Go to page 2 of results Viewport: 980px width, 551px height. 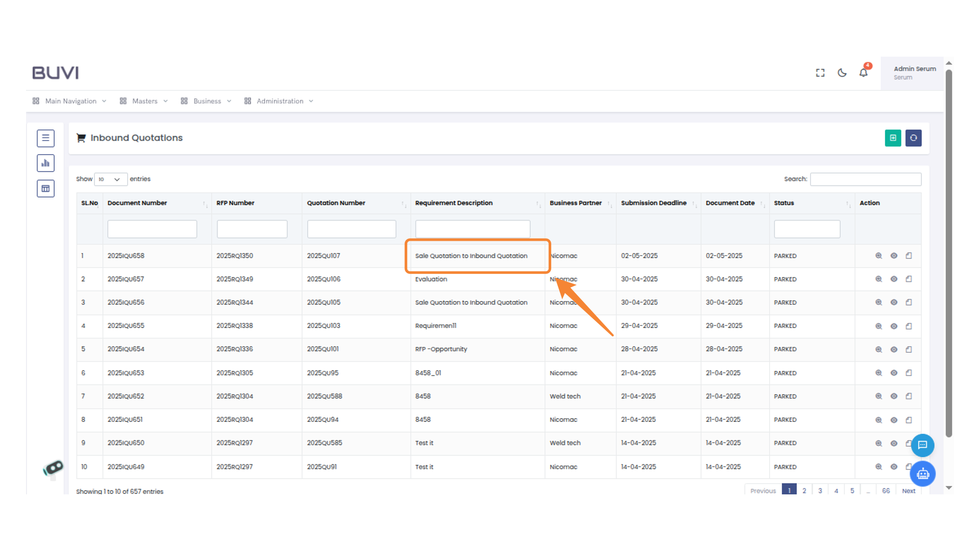[x=804, y=490]
